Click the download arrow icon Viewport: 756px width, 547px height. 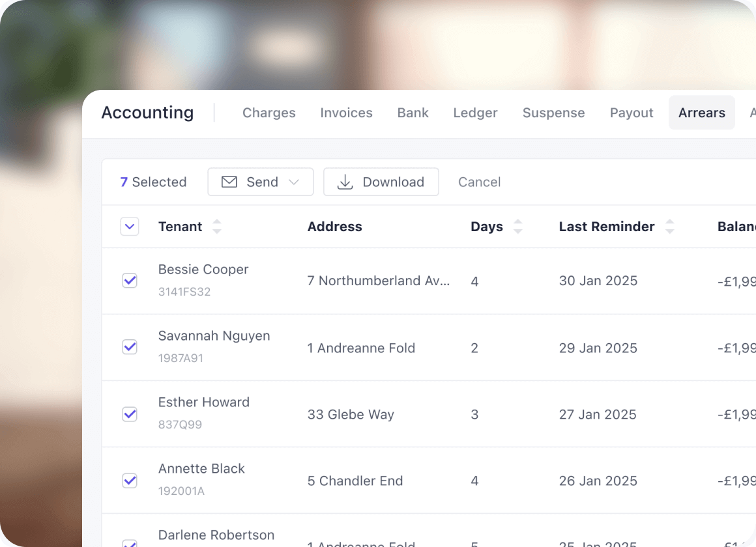click(x=345, y=182)
